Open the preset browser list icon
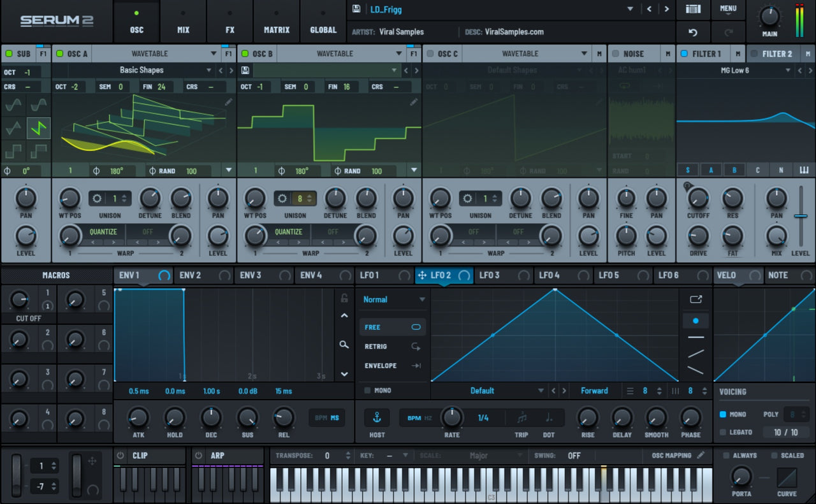The image size is (816, 504). tap(693, 9)
